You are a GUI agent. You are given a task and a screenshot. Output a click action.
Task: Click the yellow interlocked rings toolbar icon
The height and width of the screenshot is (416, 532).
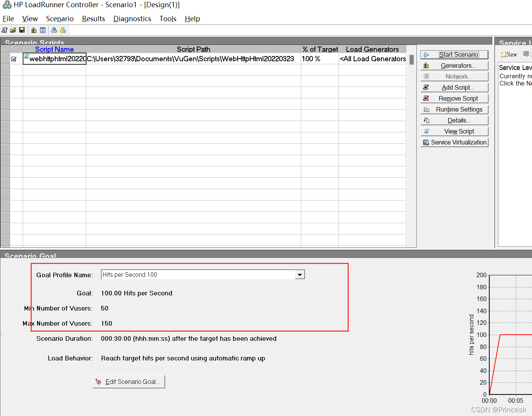(63, 30)
